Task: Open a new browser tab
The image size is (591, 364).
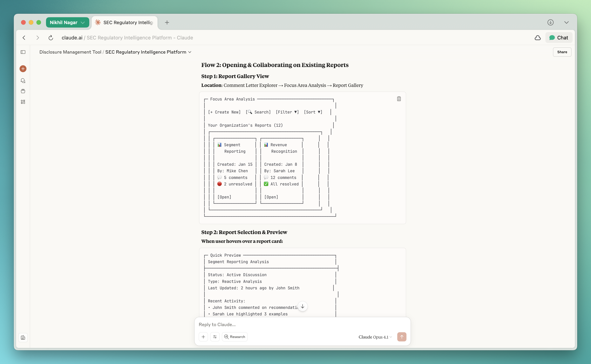Action: 167,22
